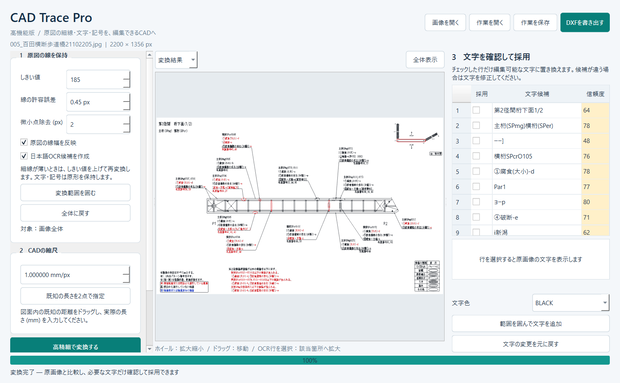Click the 全体に戻す button
Viewport: 620px width, 383px height.
75,213
